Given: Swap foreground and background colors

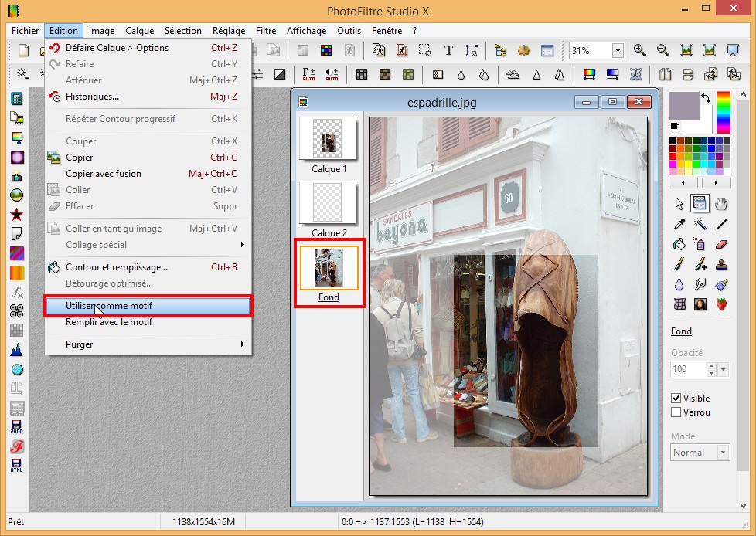Looking at the screenshot, I should 706,98.
